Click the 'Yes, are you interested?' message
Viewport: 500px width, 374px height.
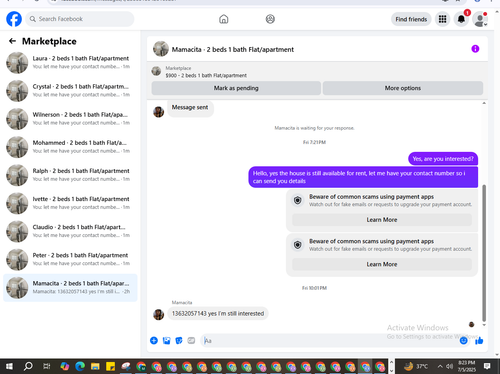pyautogui.click(x=443, y=159)
